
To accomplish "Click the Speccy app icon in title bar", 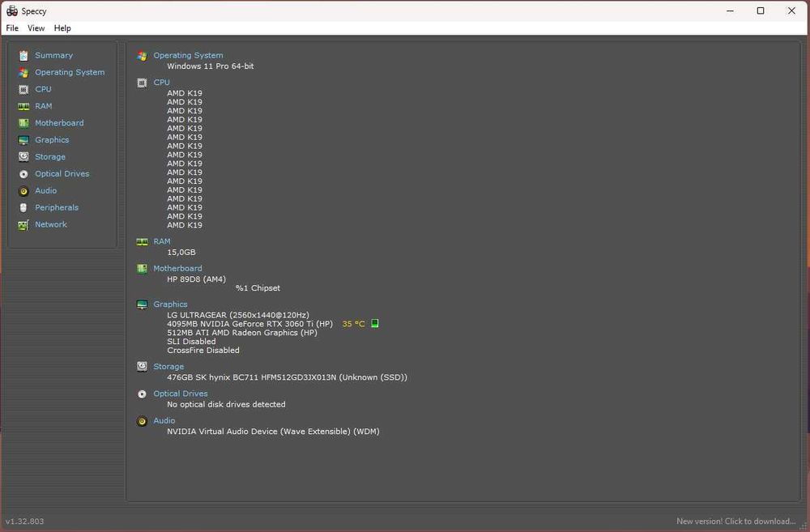I will click(x=12, y=11).
